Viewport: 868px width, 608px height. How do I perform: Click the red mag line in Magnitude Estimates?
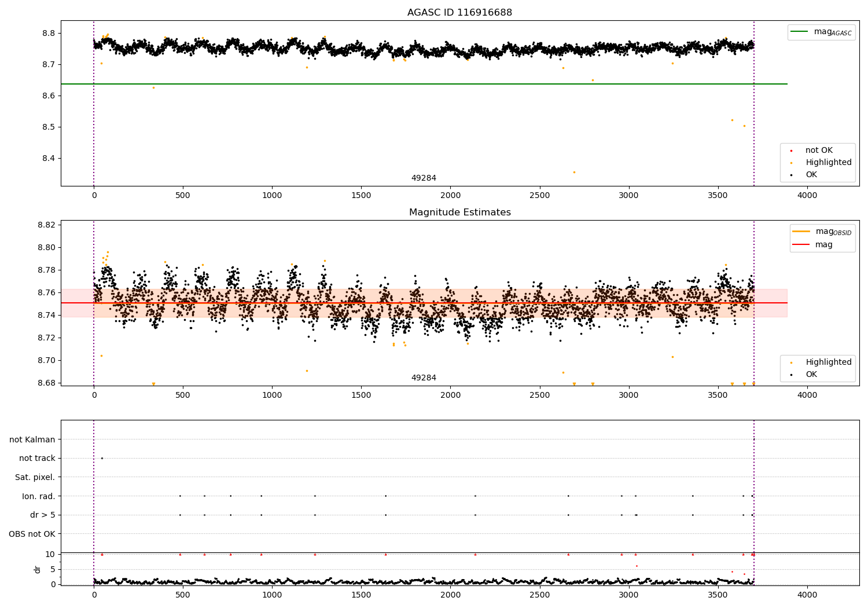(424, 303)
